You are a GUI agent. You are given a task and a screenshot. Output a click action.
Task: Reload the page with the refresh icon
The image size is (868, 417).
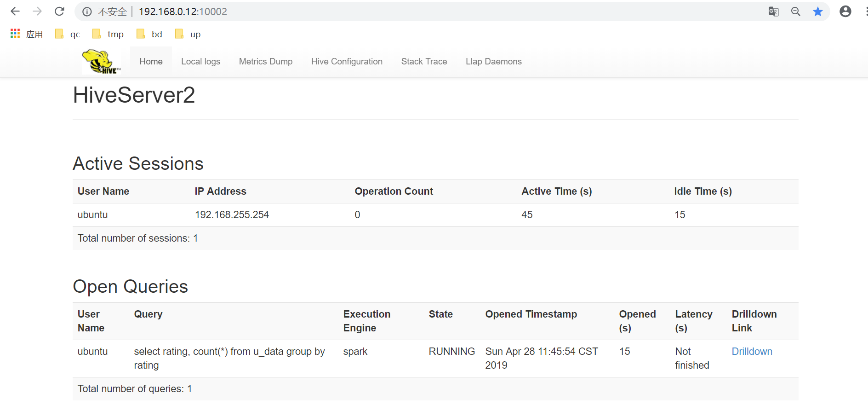click(59, 12)
